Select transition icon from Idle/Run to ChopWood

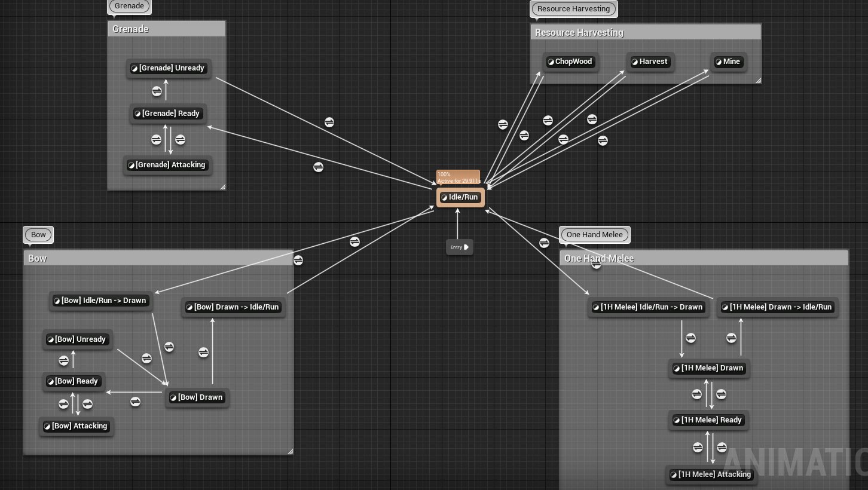(503, 124)
